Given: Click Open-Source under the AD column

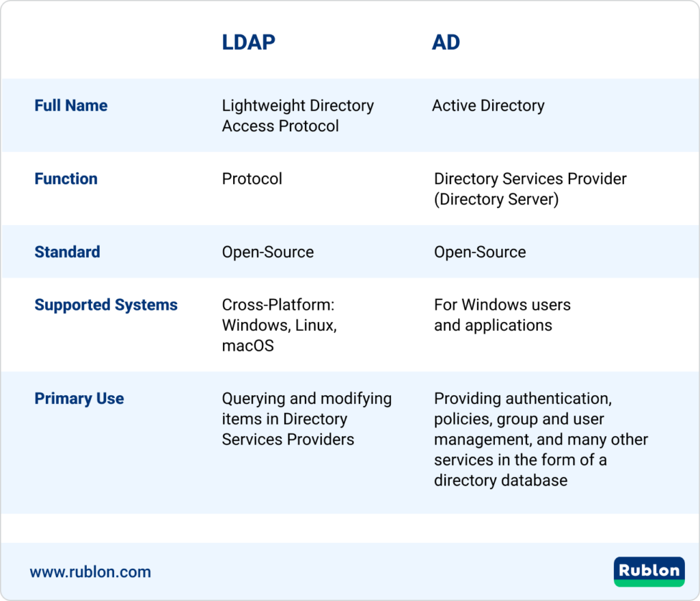Looking at the screenshot, I should coord(479,252).
